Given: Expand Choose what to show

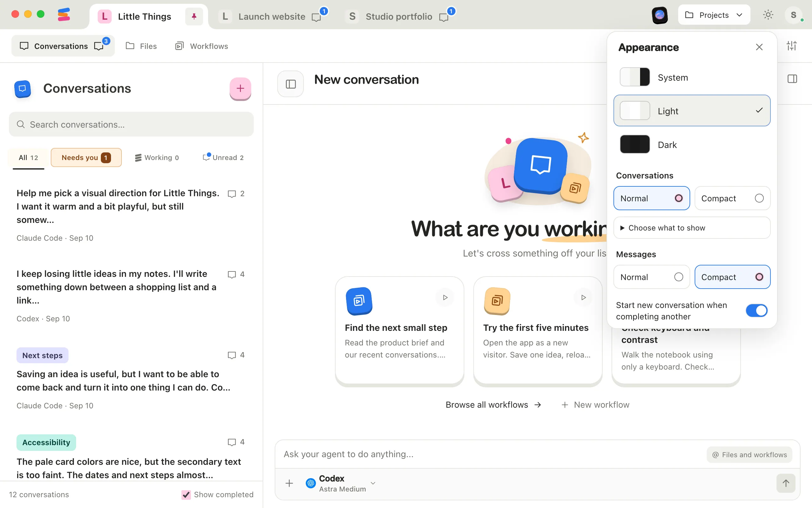Looking at the screenshot, I should tap(692, 228).
